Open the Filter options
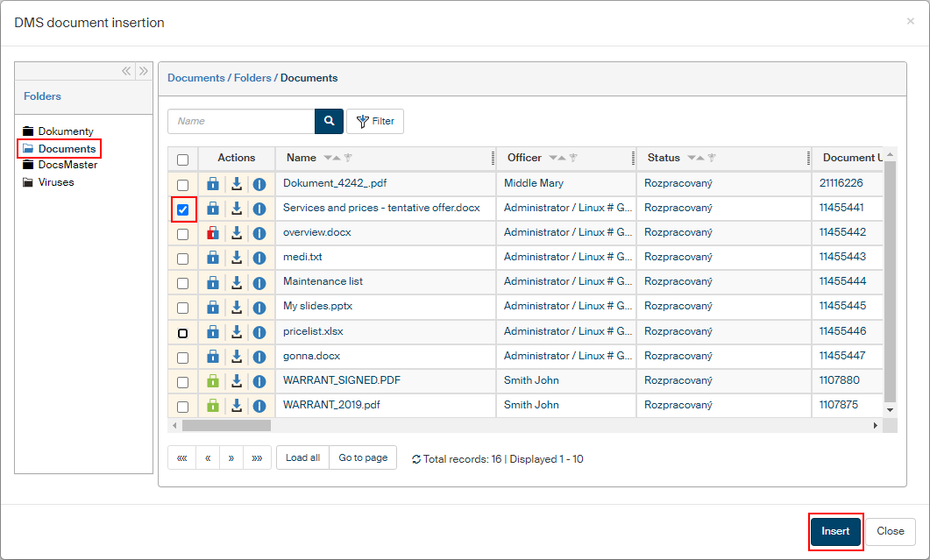The width and height of the screenshot is (930, 560). click(x=375, y=121)
